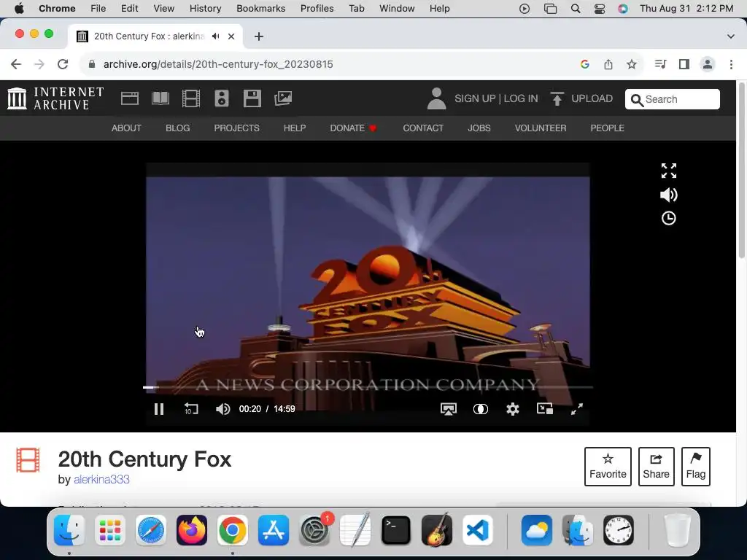
Task: Click the Favorite star button
Action: point(608,467)
